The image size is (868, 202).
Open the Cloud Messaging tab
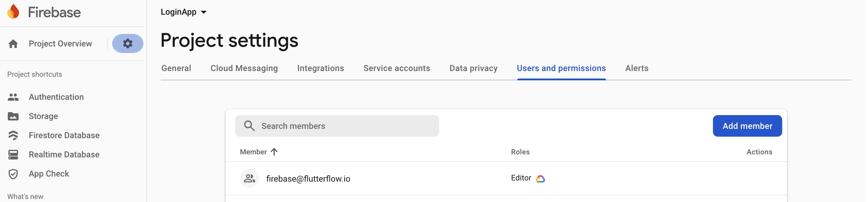pos(244,68)
